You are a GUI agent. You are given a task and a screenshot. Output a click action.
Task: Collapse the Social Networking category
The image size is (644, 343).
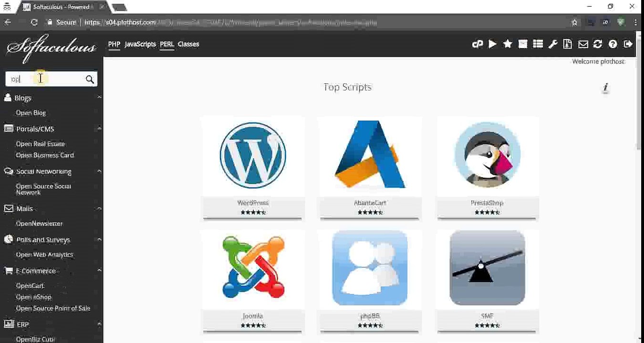[99, 171]
